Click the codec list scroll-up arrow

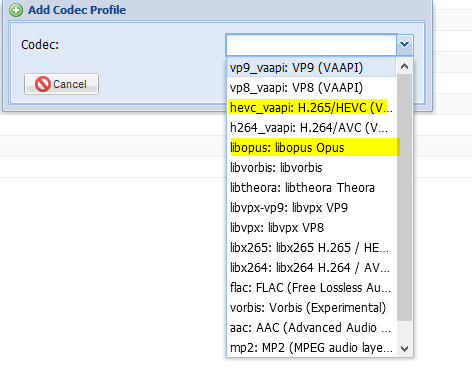pos(405,66)
